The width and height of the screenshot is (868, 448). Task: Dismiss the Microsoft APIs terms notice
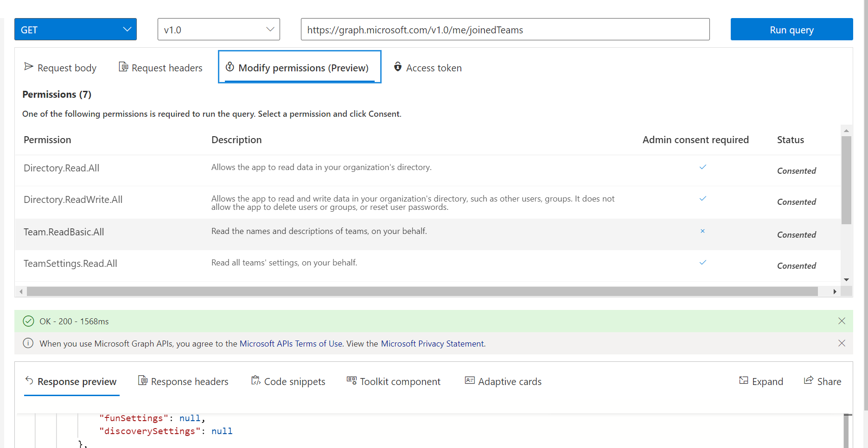pyautogui.click(x=842, y=343)
